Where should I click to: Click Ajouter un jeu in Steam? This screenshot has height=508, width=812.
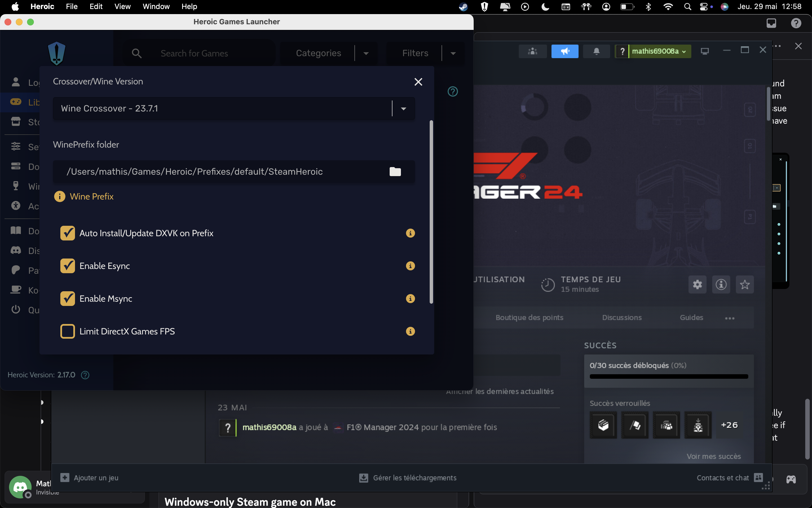[89, 478]
